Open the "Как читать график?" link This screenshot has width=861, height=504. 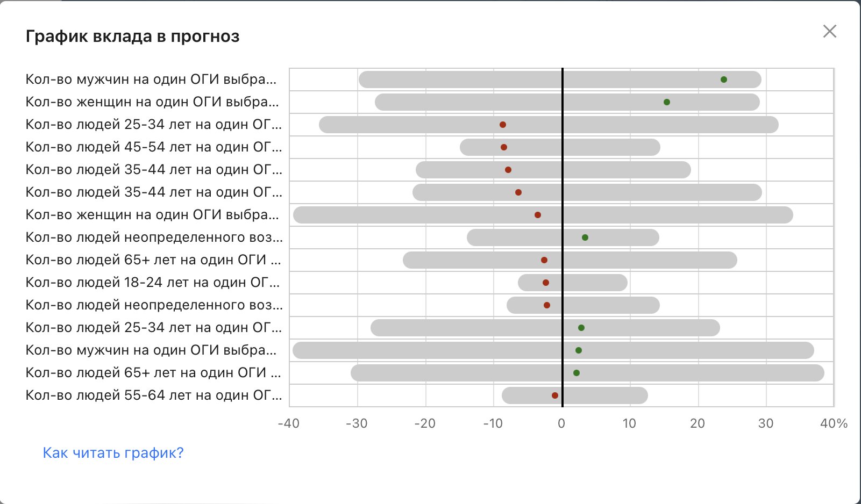[113, 453]
